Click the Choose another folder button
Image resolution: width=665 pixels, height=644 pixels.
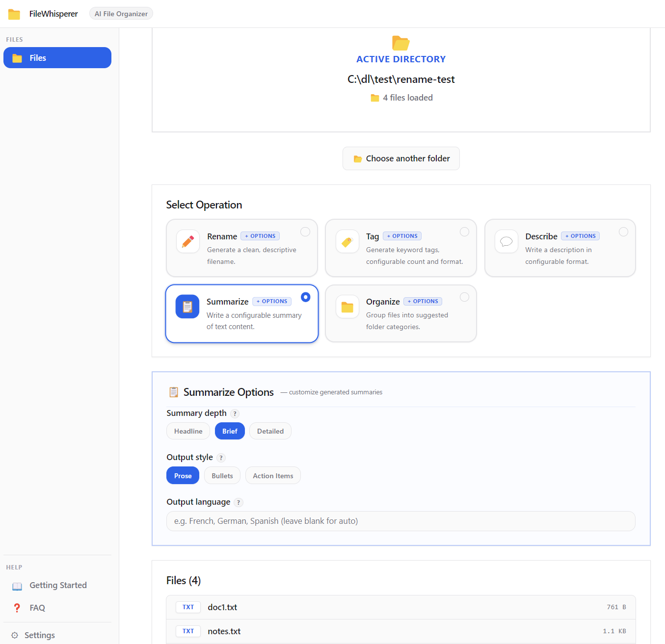pos(401,158)
